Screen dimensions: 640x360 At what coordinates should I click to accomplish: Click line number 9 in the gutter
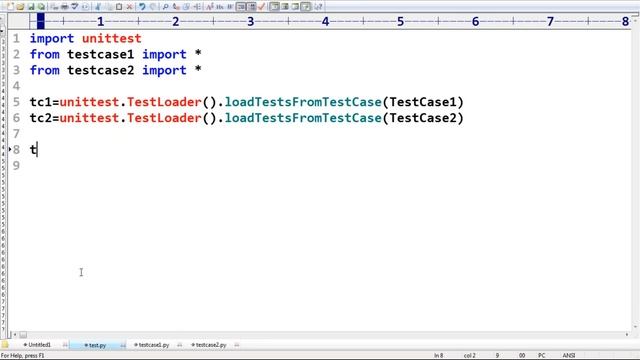click(16, 166)
